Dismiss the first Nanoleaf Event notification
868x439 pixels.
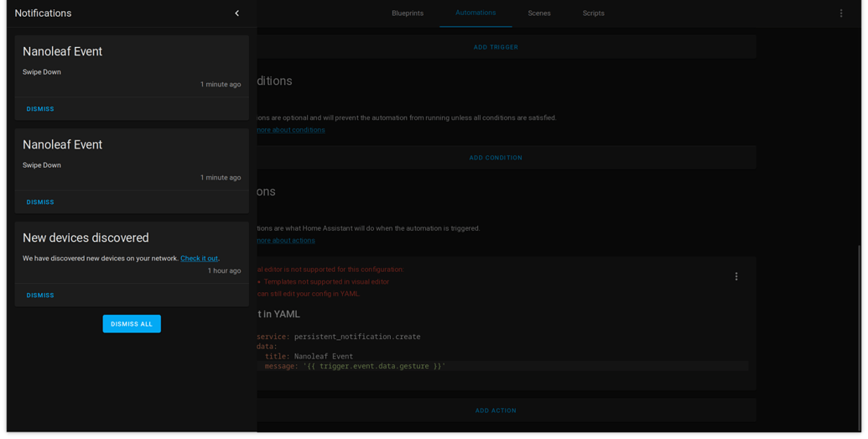tap(40, 109)
